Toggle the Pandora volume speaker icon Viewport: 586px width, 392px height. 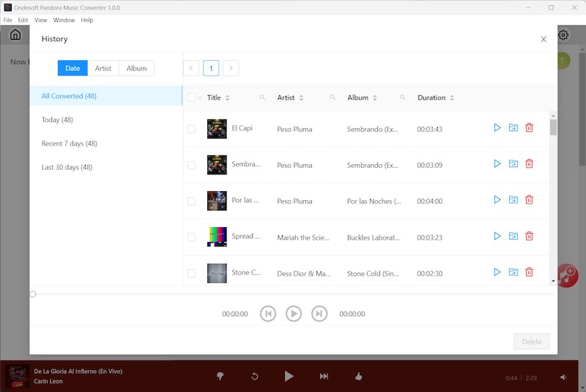563,377
